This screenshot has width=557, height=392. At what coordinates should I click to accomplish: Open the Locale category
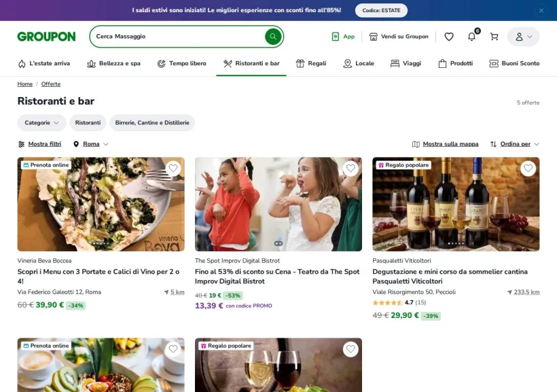pos(359,63)
